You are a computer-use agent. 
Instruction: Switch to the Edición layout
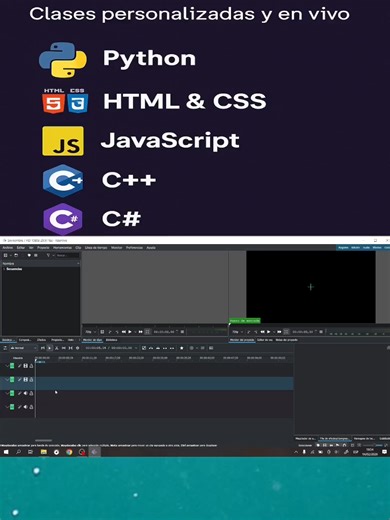[355, 248]
